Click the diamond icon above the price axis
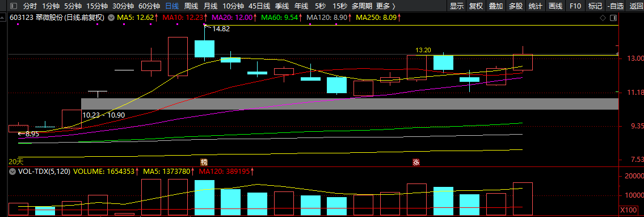This screenshot has height=217, width=644. pos(603,18)
